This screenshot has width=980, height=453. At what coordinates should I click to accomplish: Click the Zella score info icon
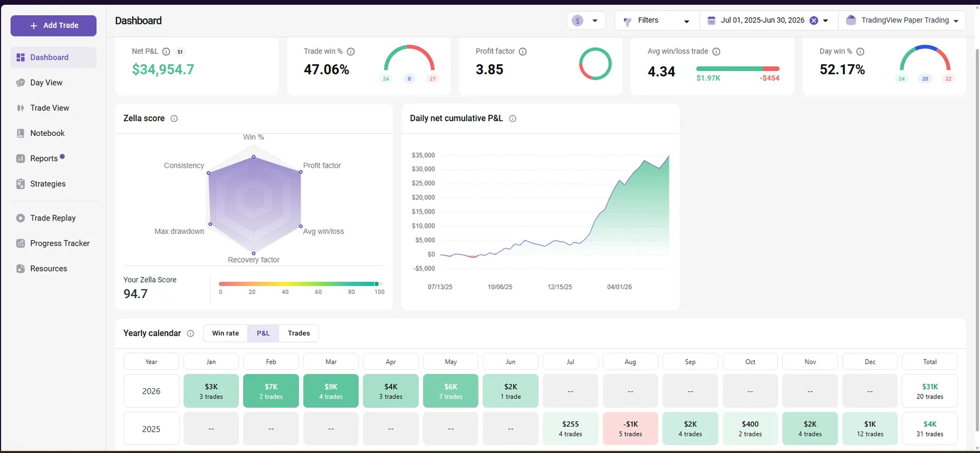[x=174, y=119]
